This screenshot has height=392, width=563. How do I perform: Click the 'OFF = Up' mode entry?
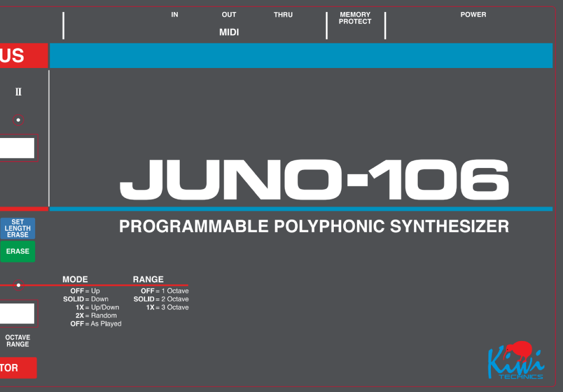pos(85,291)
